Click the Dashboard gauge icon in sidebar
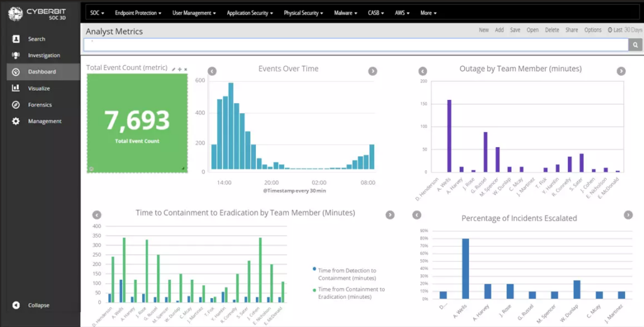This screenshot has height=327, width=644. [16, 72]
